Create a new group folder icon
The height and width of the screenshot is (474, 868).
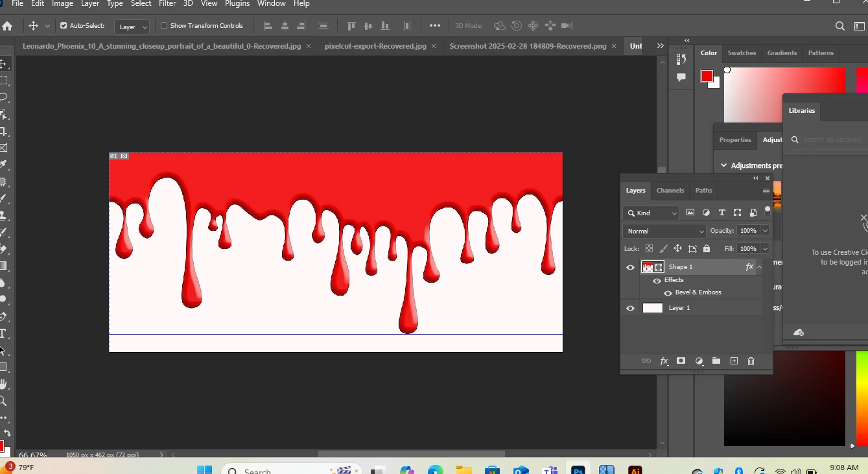click(x=716, y=361)
